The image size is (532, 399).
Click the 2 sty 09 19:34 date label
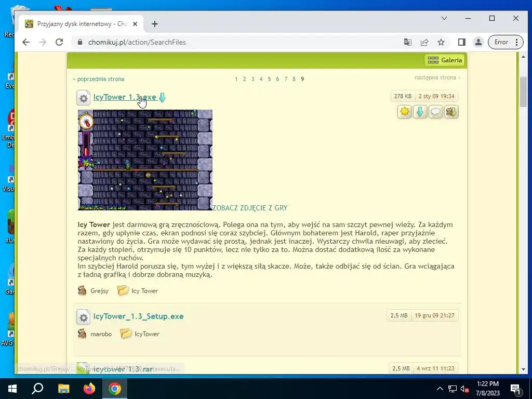(x=436, y=96)
